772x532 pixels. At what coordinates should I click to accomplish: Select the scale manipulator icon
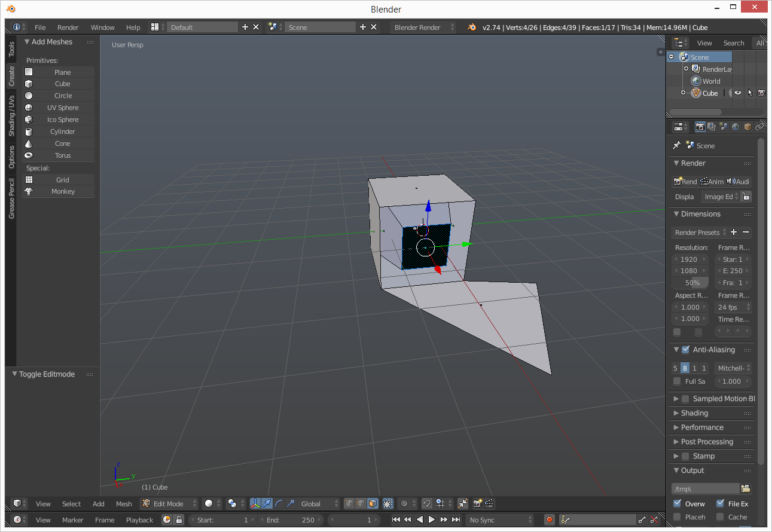[290, 503]
